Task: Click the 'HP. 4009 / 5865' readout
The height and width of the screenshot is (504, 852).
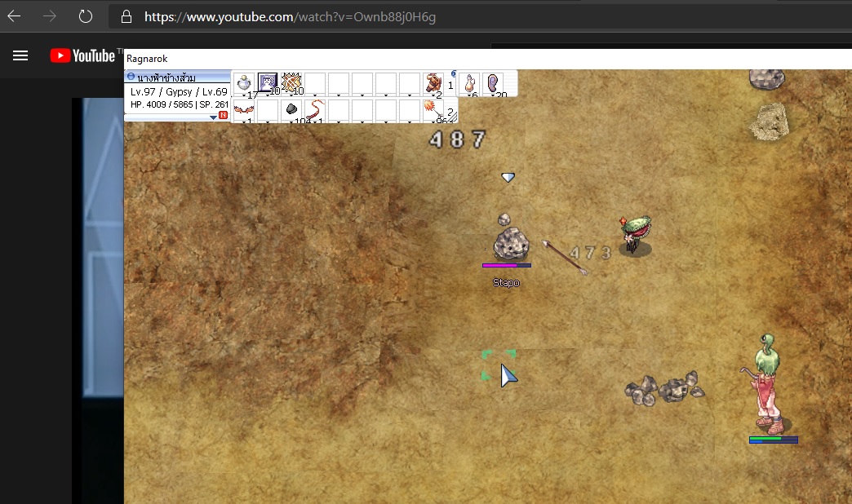Action: tap(162, 104)
